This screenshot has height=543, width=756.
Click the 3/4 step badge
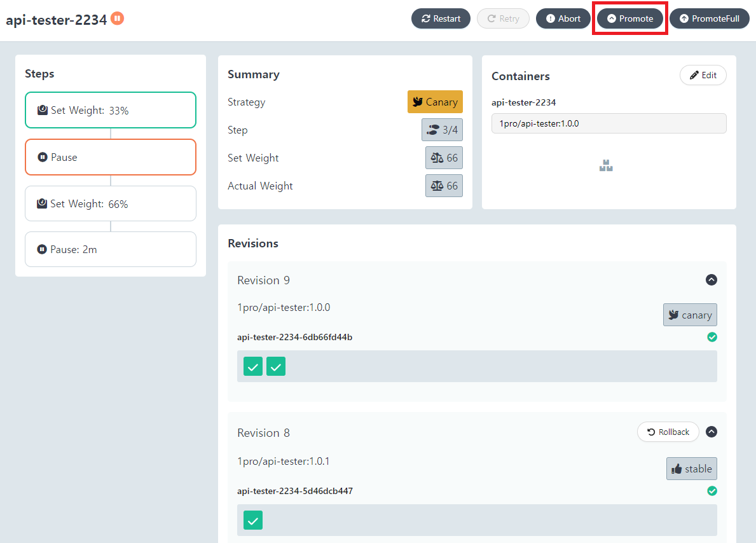(442, 130)
